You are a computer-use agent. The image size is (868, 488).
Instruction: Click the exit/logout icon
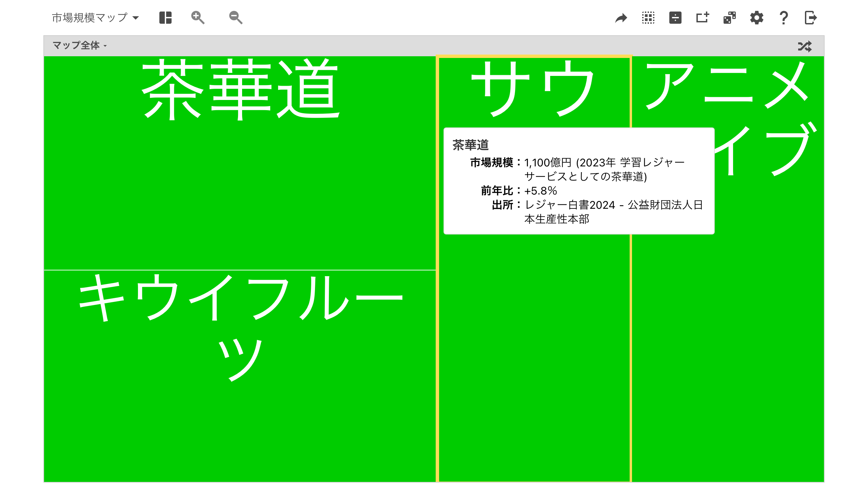click(811, 18)
